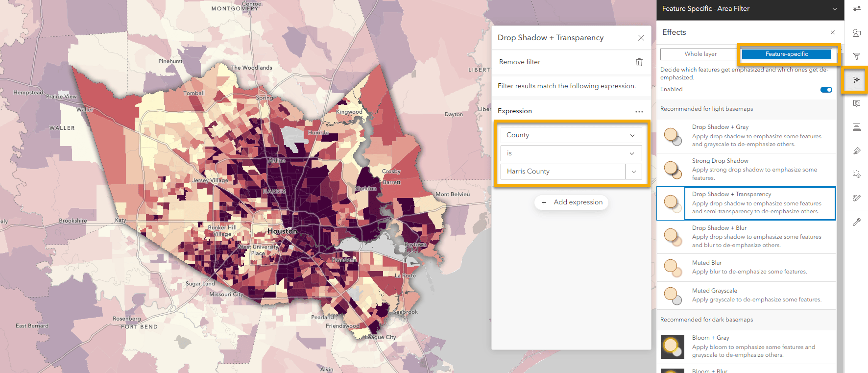Image resolution: width=868 pixels, height=373 pixels.
Task: Open the Map tools wrench icon
Action: 857,222
